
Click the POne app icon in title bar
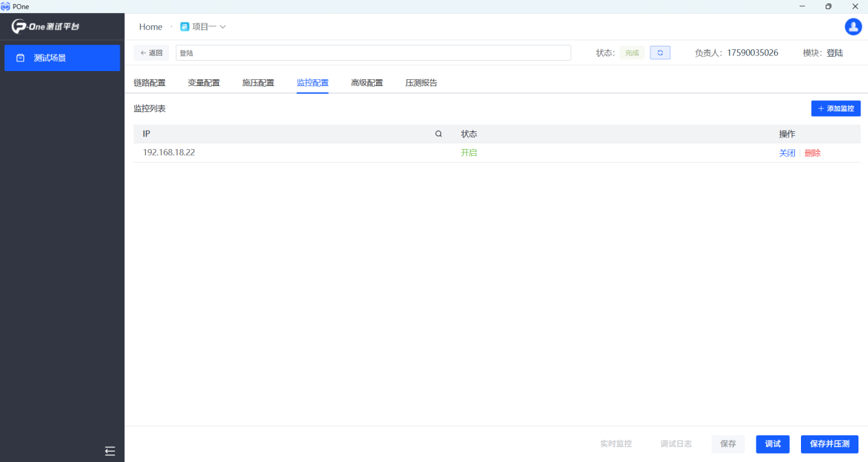5,6
